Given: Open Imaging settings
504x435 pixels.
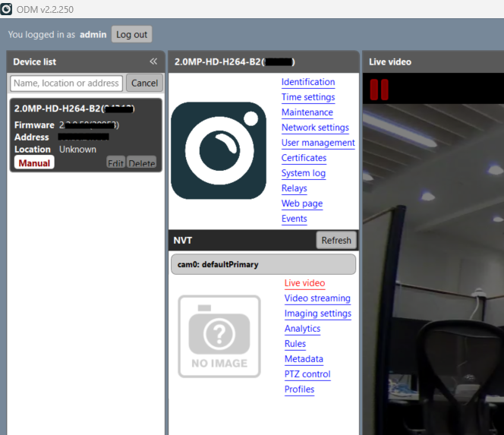Looking at the screenshot, I should [x=317, y=313].
